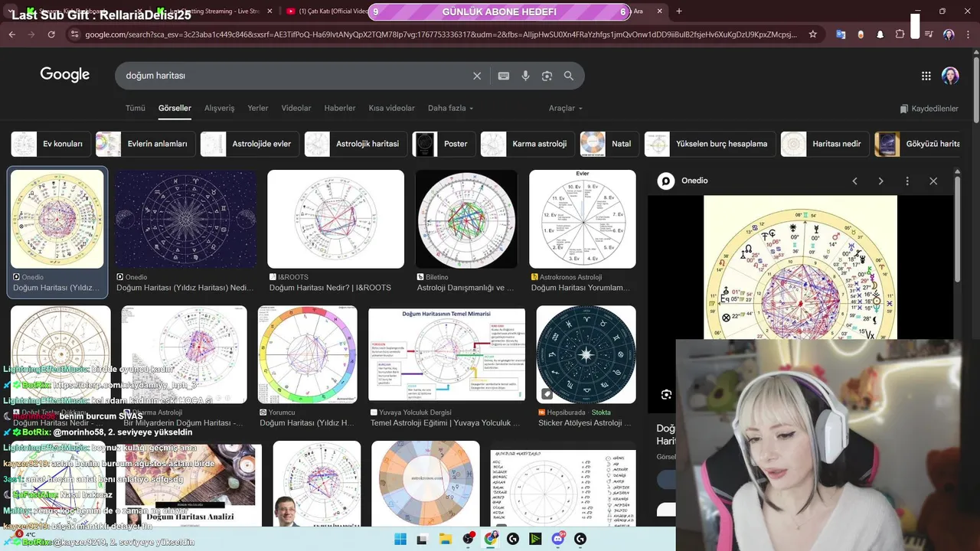This screenshot has width=980, height=551.
Task: Filter by Ev konuları chip
Action: [51, 144]
